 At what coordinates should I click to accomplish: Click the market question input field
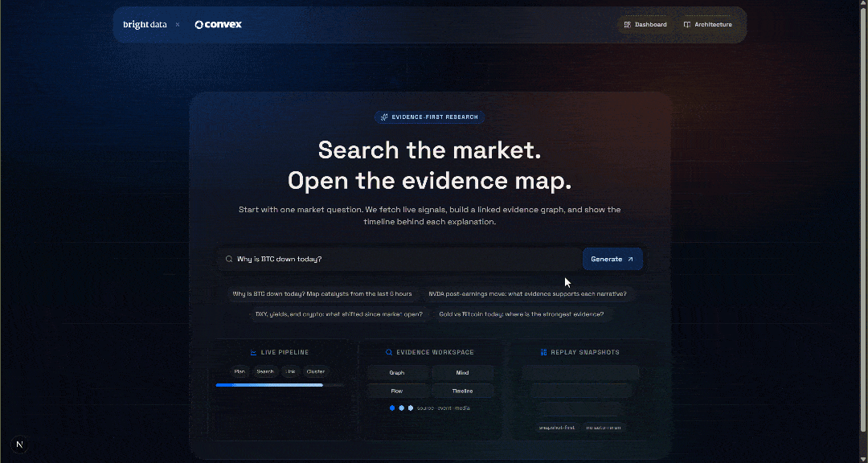coord(402,260)
